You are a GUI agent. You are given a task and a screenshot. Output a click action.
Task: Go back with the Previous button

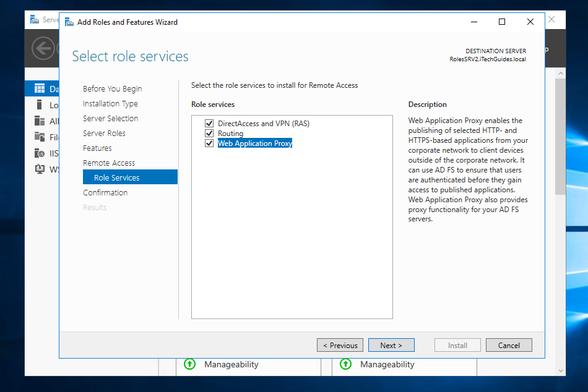pos(340,346)
